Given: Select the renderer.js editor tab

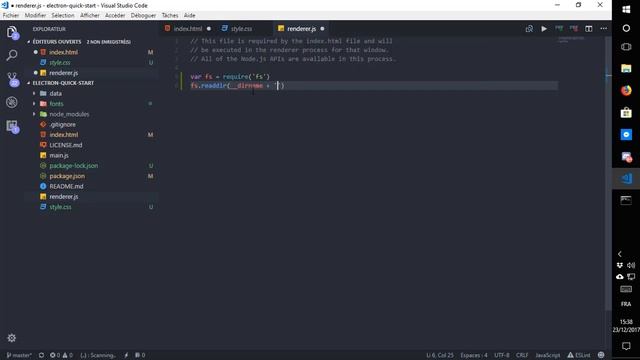Looking at the screenshot, I should coord(301,29).
